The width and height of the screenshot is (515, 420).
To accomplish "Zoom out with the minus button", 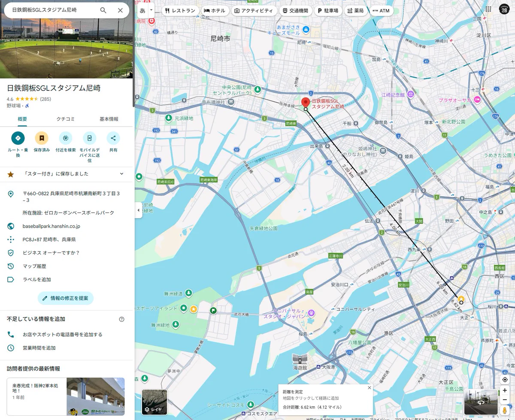I will coord(505,400).
